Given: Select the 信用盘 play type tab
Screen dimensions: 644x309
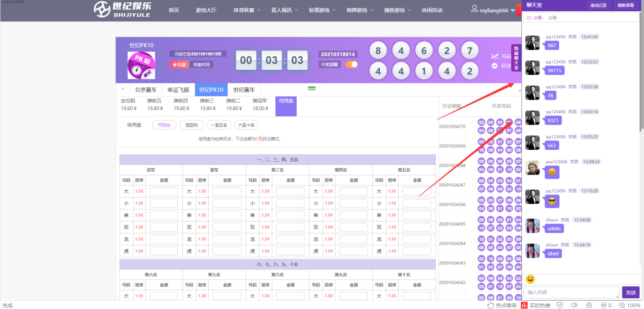Looking at the screenshot, I should [286, 106].
